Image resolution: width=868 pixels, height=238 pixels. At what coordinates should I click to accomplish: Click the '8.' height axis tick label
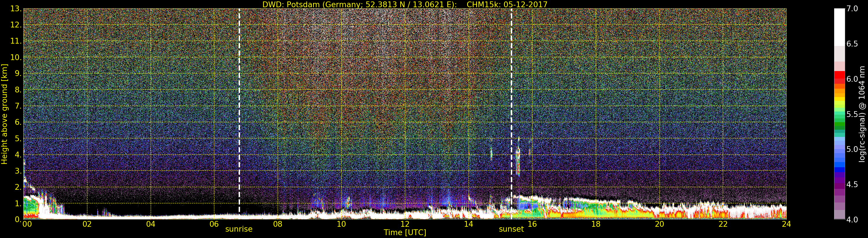(18, 90)
